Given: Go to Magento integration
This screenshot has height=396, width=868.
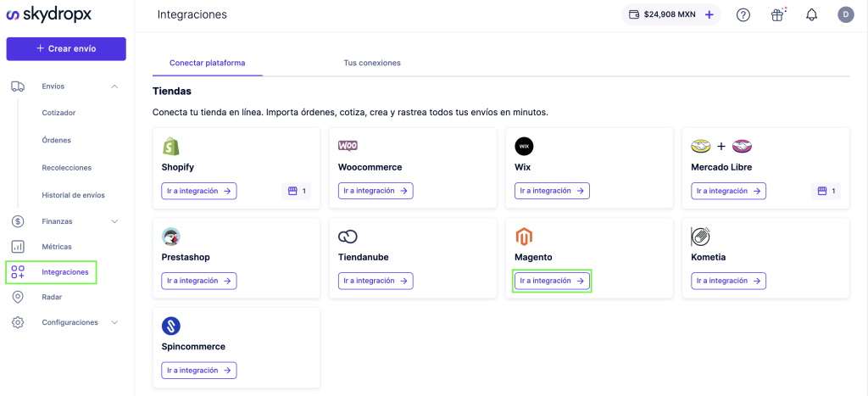Looking at the screenshot, I should (552, 281).
